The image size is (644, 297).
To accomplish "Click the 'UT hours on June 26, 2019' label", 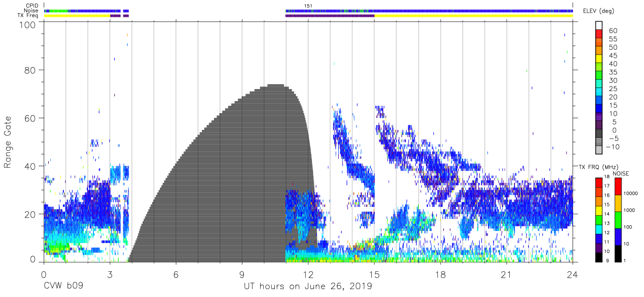I will coord(308,287).
